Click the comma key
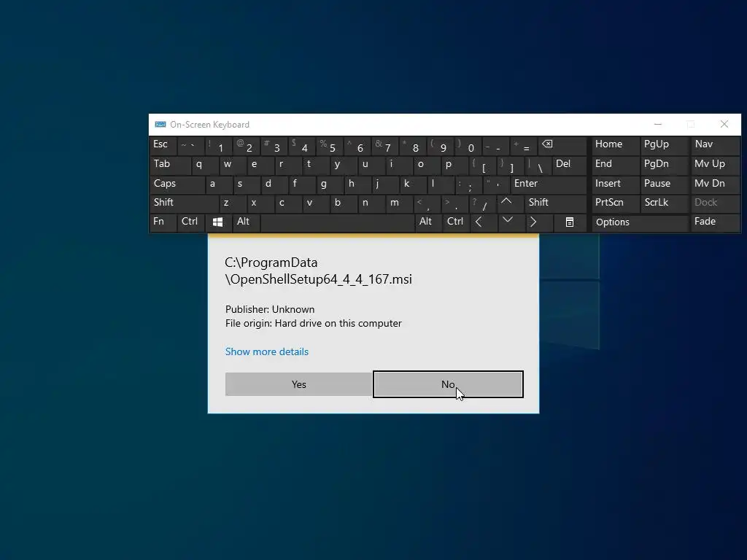The width and height of the screenshot is (747, 560). (x=426, y=203)
